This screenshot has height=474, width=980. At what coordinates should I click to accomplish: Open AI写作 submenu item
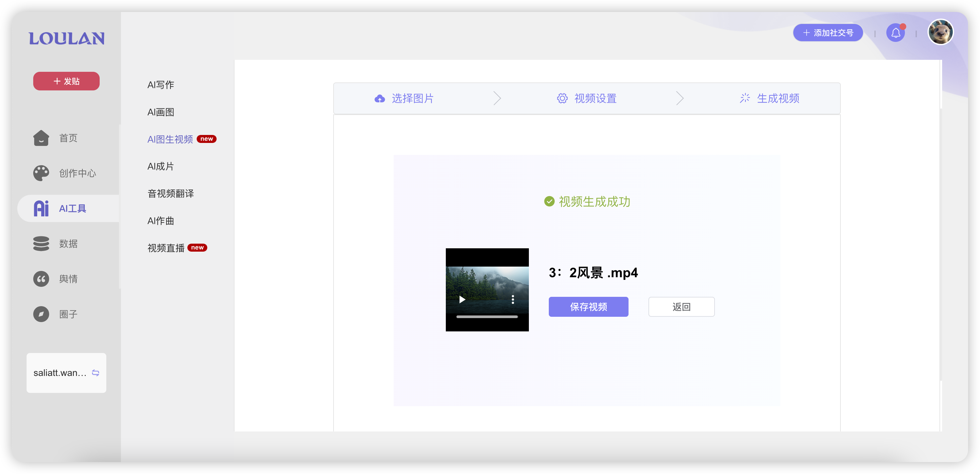(161, 85)
